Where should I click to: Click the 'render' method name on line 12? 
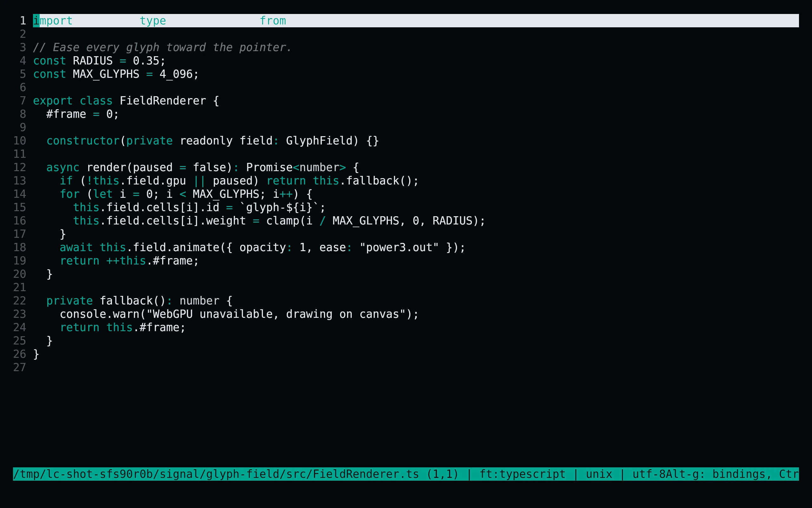coord(106,168)
